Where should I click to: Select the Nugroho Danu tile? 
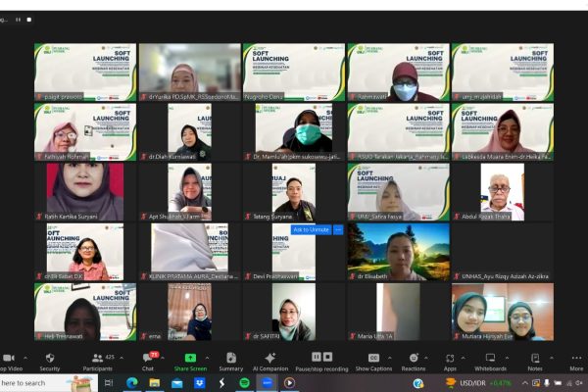[294, 72]
